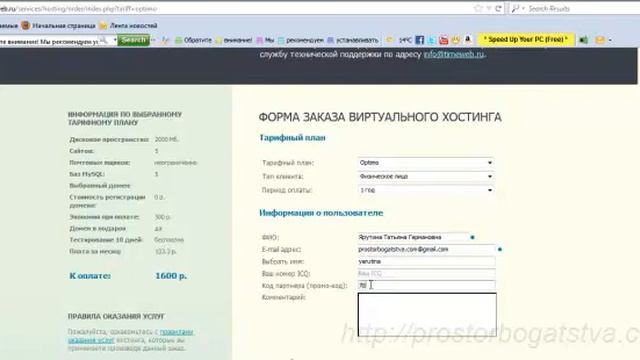Screen dimensions: 640x360
Task: Click the bookmark star icon in address bar
Action: (478, 8)
